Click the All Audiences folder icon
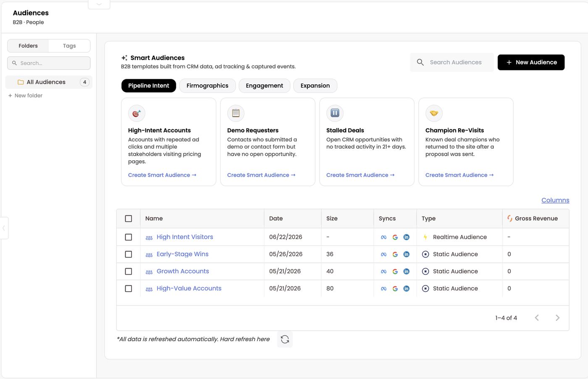 tap(21, 82)
